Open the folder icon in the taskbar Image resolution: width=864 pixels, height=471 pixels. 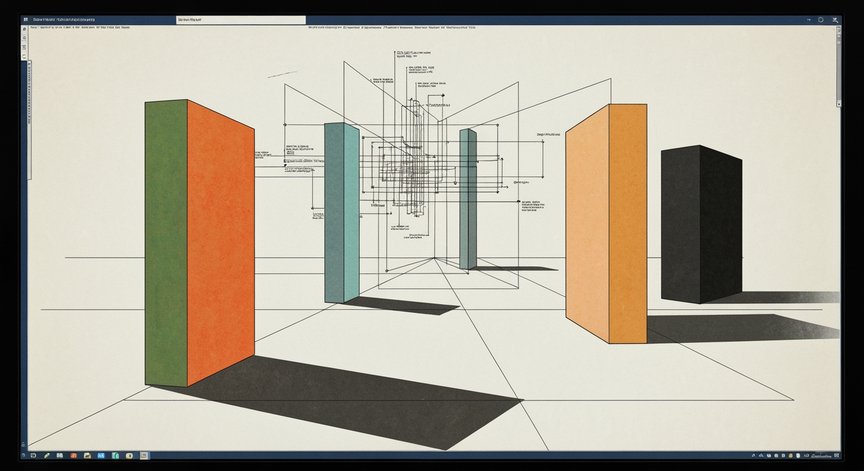point(87,456)
